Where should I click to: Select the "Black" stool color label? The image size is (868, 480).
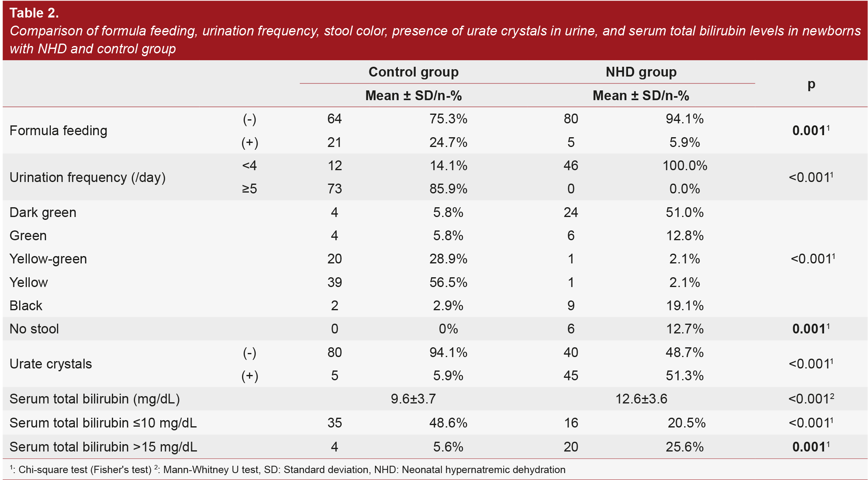point(26,306)
